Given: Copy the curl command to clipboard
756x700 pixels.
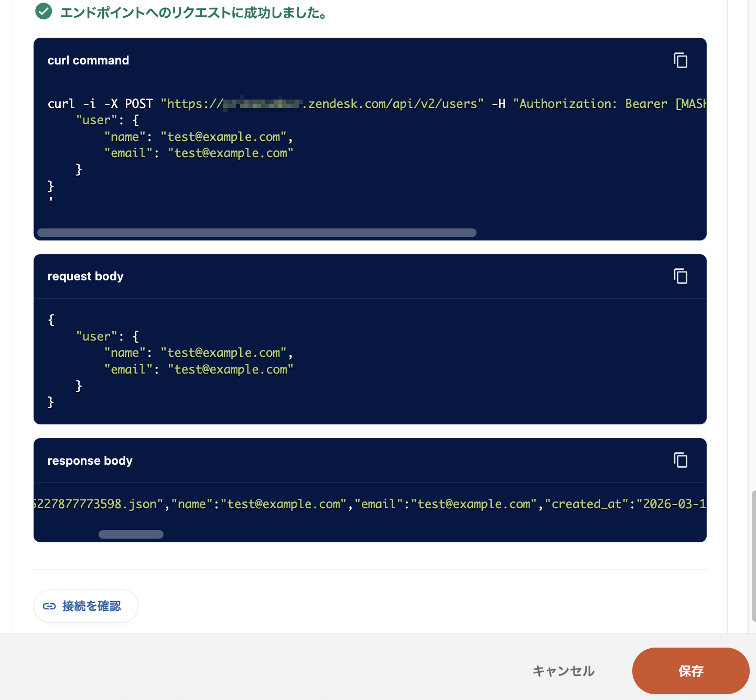Looking at the screenshot, I should click(681, 60).
